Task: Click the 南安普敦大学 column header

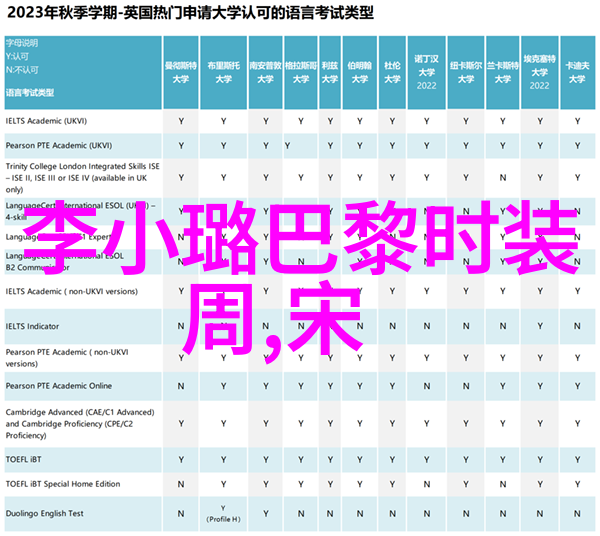Action: click(x=266, y=72)
